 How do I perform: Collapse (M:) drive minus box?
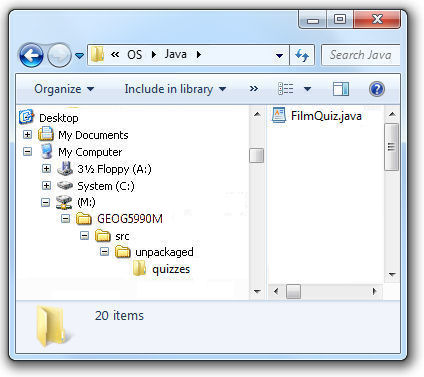(46, 202)
